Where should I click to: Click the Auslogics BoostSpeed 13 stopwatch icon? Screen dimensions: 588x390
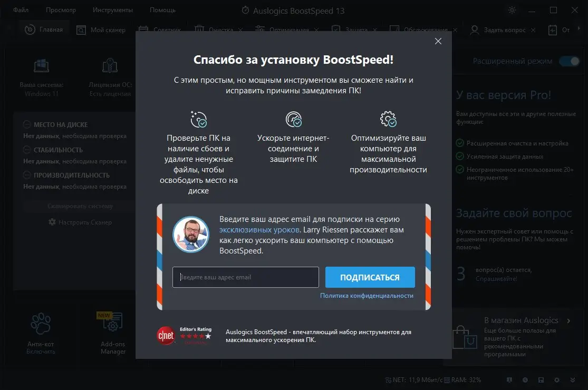(245, 10)
